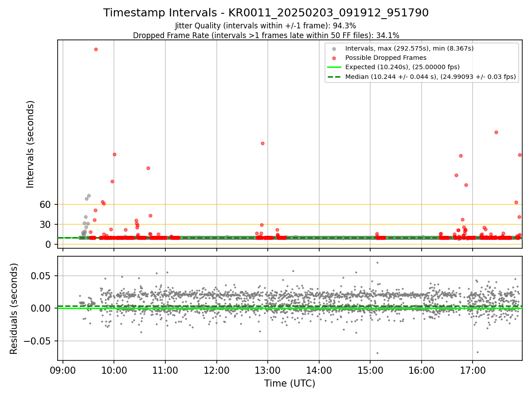Click legend entry starting 'Median (10.244 +/- 0.044 s)'
The width and height of the screenshot is (532, 399).
(x=430, y=77)
